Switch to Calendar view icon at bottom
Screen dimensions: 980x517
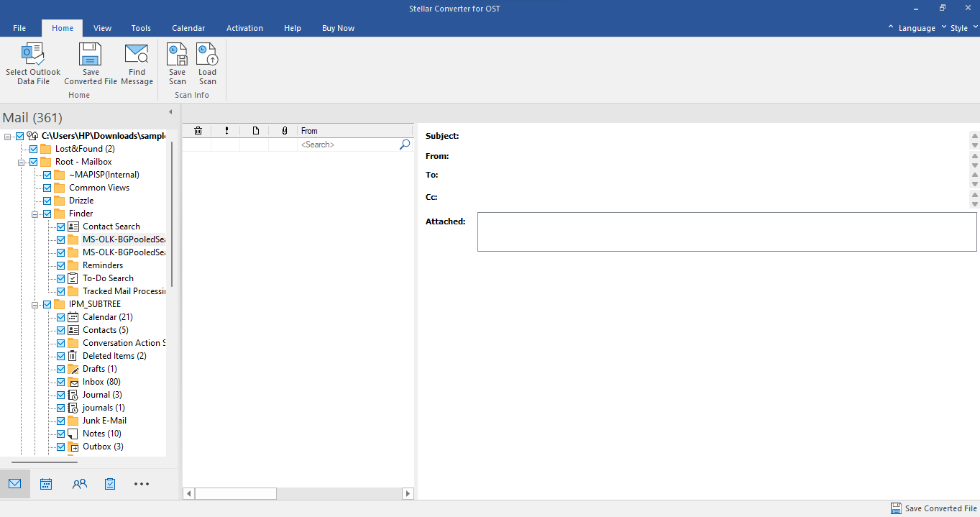[x=46, y=484]
